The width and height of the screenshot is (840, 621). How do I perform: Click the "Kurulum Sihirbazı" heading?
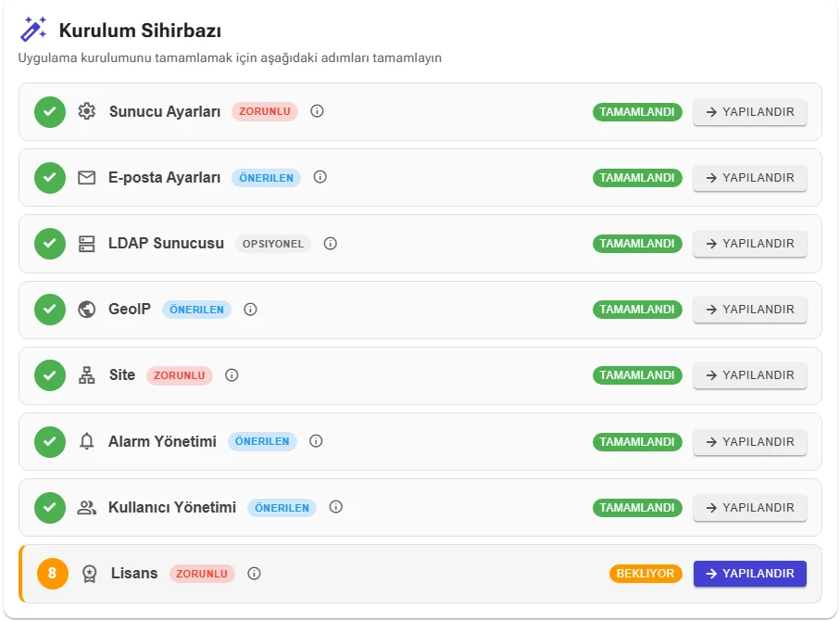(x=140, y=31)
